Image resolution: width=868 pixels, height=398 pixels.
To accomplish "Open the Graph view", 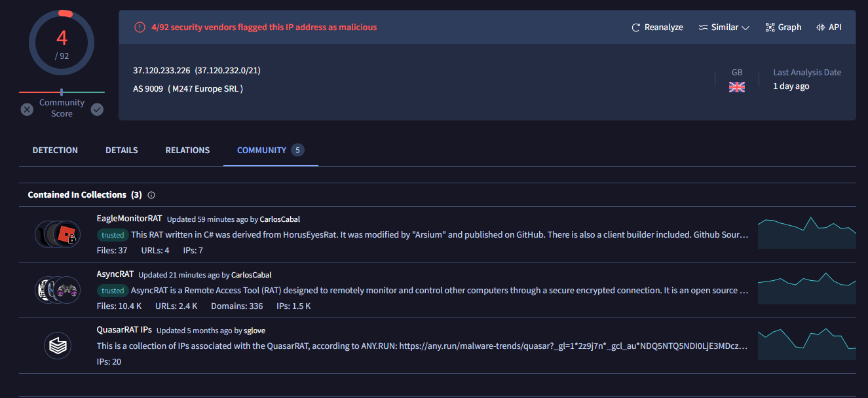I will point(783,27).
